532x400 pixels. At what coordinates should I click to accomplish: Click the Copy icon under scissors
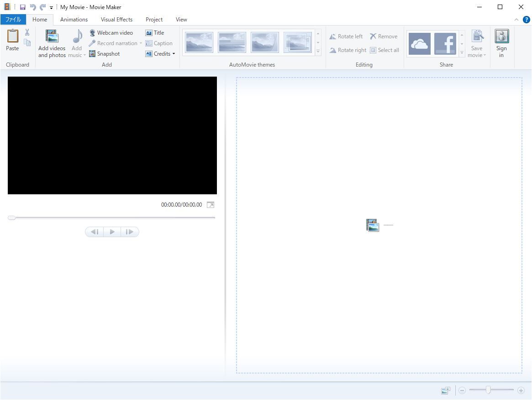click(x=27, y=42)
